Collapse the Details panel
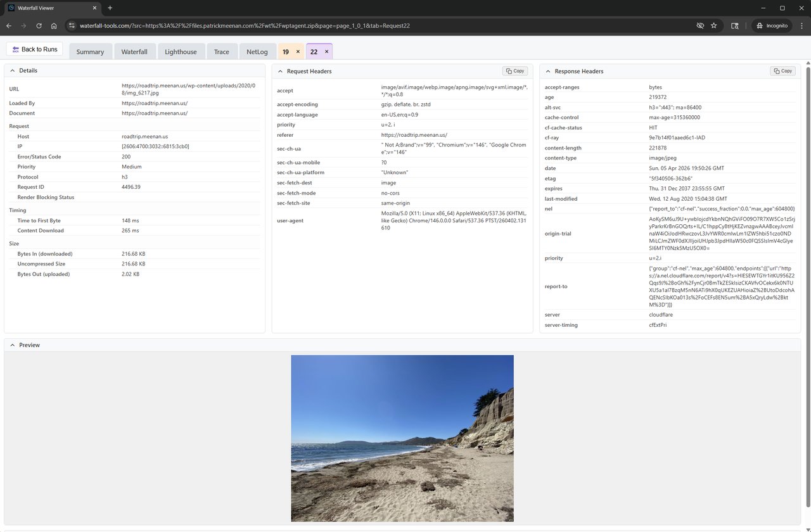 [x=13, y=71]
